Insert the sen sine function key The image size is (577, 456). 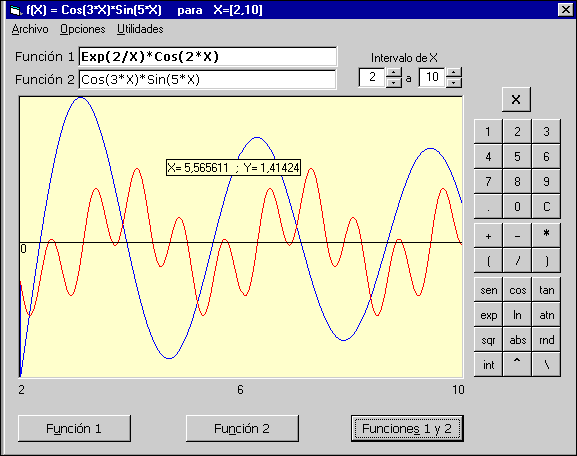coord(488,290)
